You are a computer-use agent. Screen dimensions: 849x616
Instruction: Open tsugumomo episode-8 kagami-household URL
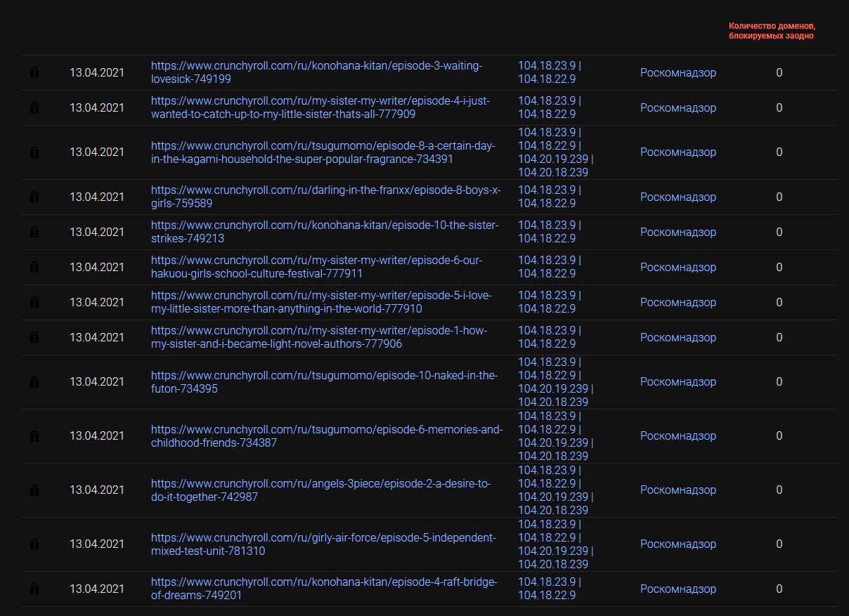(323, 152)
